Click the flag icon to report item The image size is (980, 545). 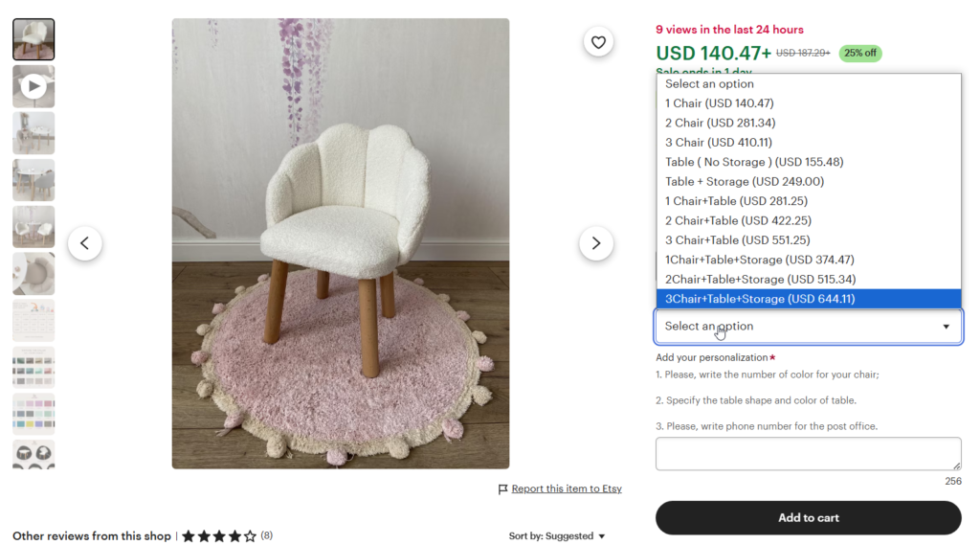tap(503, 489)
